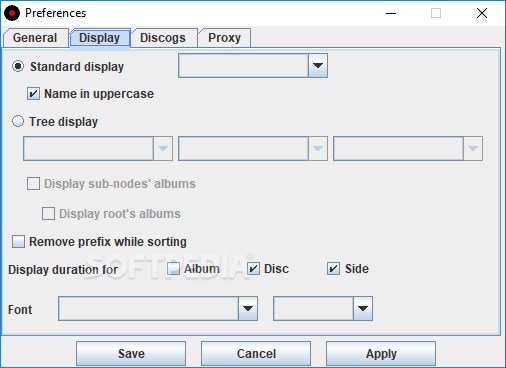
Task: Open the third Tree display dropdown
Action: coord(473,148)
